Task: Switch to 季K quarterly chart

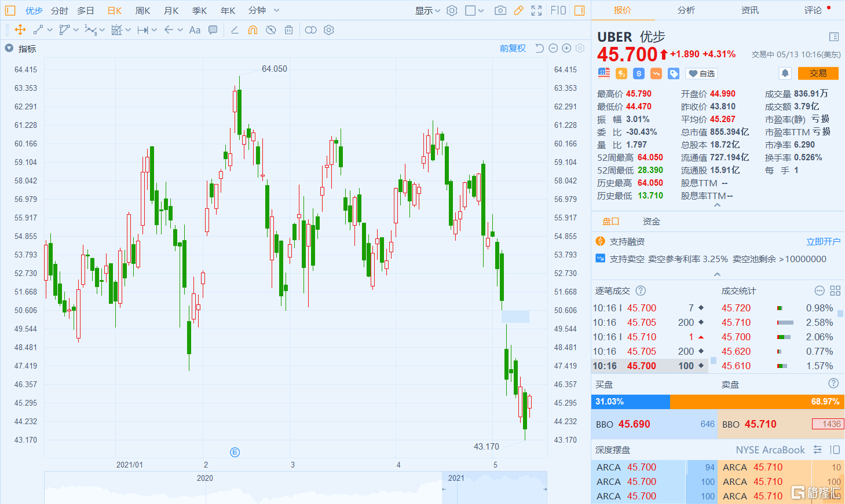Action: [200, 10]
